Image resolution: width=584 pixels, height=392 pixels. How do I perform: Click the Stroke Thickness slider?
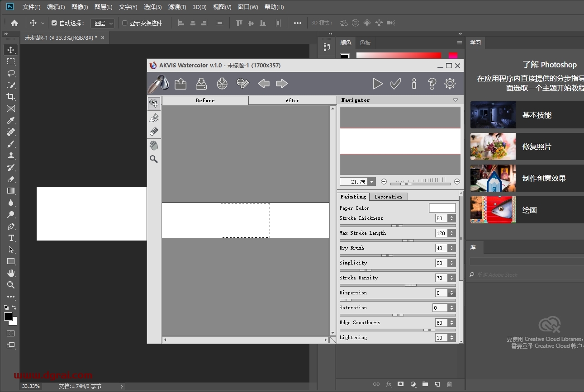tap(398, 225)
